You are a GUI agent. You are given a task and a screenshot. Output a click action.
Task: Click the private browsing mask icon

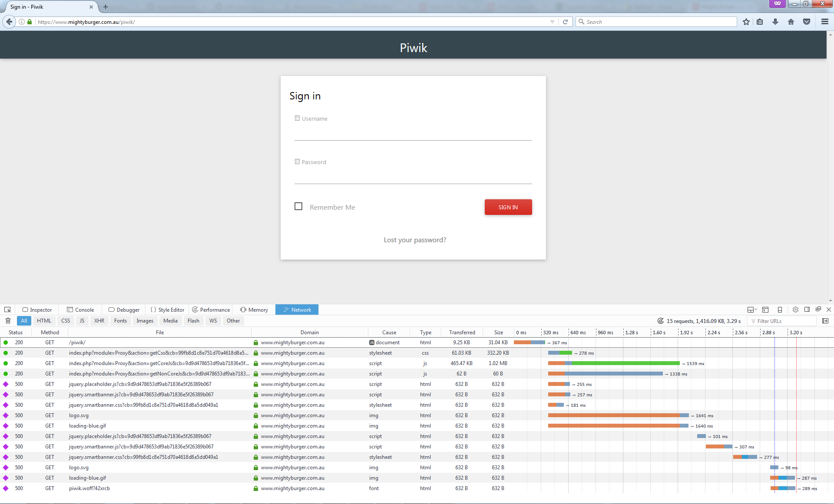pos(778,3)
